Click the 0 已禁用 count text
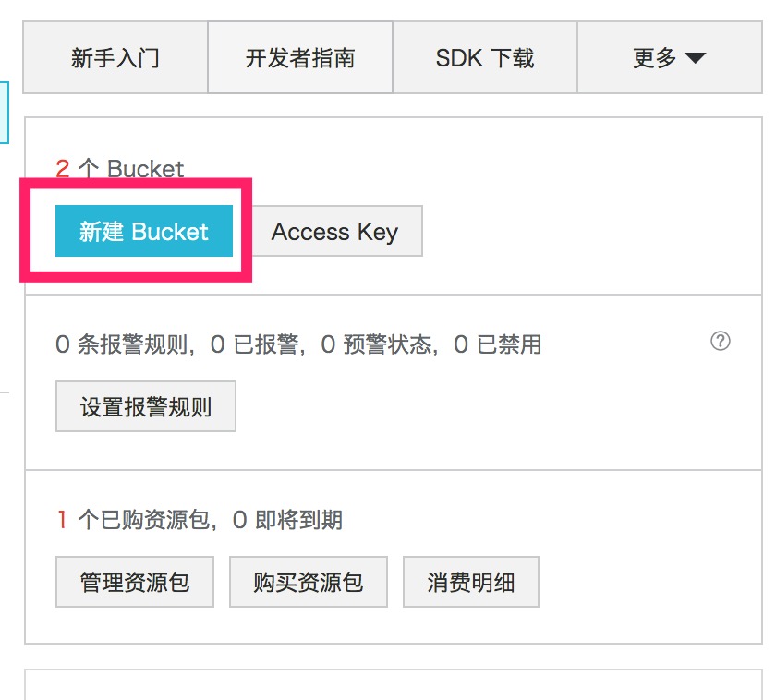This screenshot has width=776, height=700. pyautogui.click(x=497, y=344)
